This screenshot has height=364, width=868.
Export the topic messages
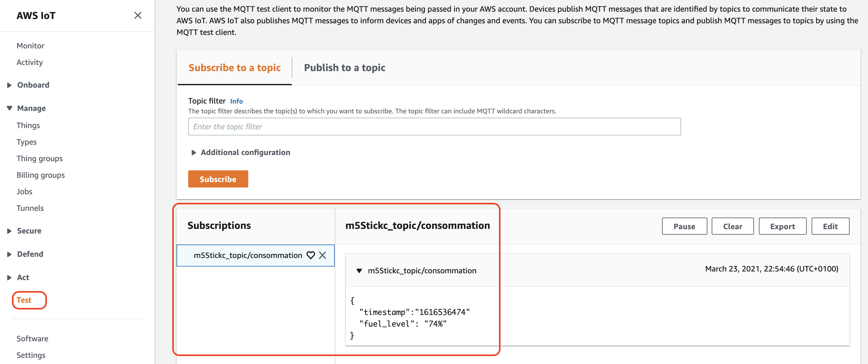[782, 226]
